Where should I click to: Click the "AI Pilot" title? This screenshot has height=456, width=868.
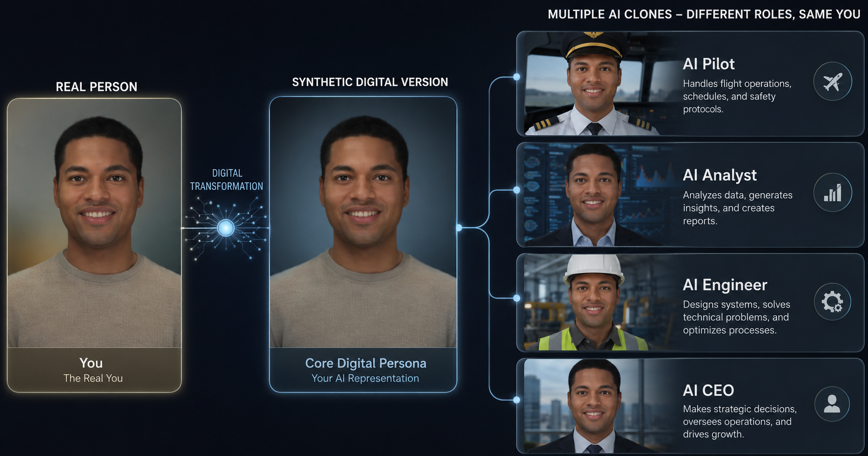click(709, 64)
